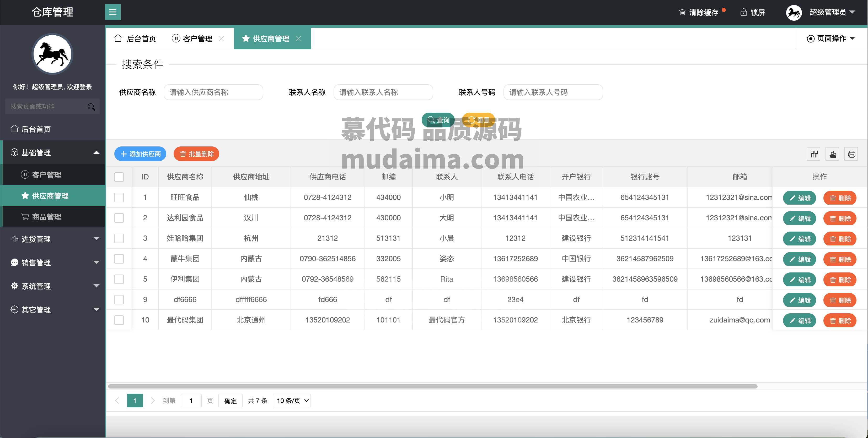Open 商品管理 in the sidebar
Image resolution: width=868 pixels, height=438 pixels.
pyautogui.click(x=52, y=216)
